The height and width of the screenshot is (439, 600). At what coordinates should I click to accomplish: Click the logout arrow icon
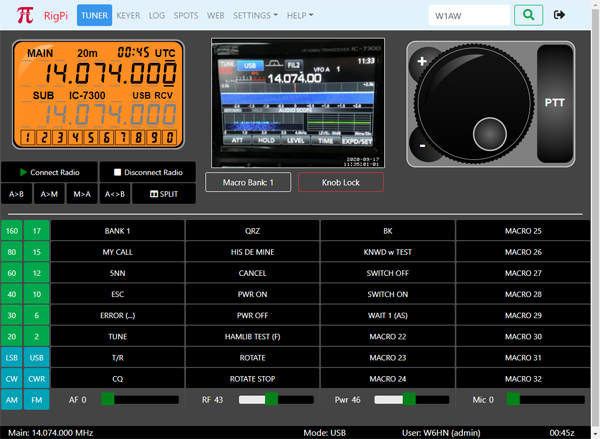coord(559,15)
